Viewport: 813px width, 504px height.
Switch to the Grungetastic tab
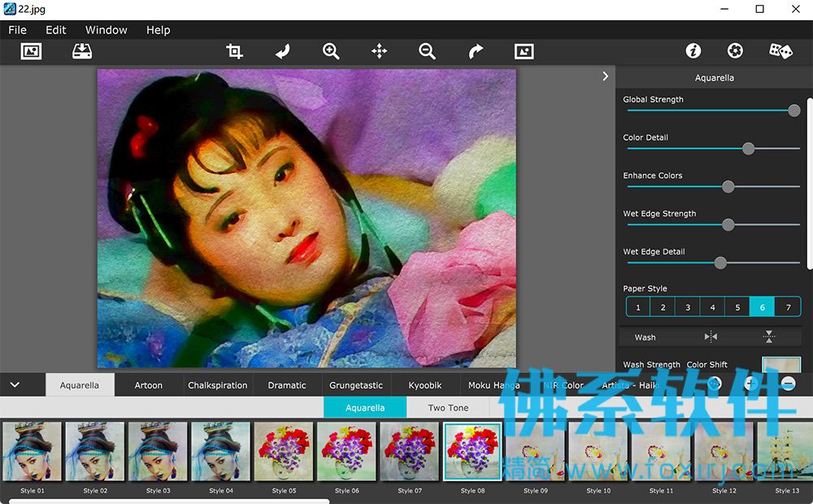(x=356, y=385)
